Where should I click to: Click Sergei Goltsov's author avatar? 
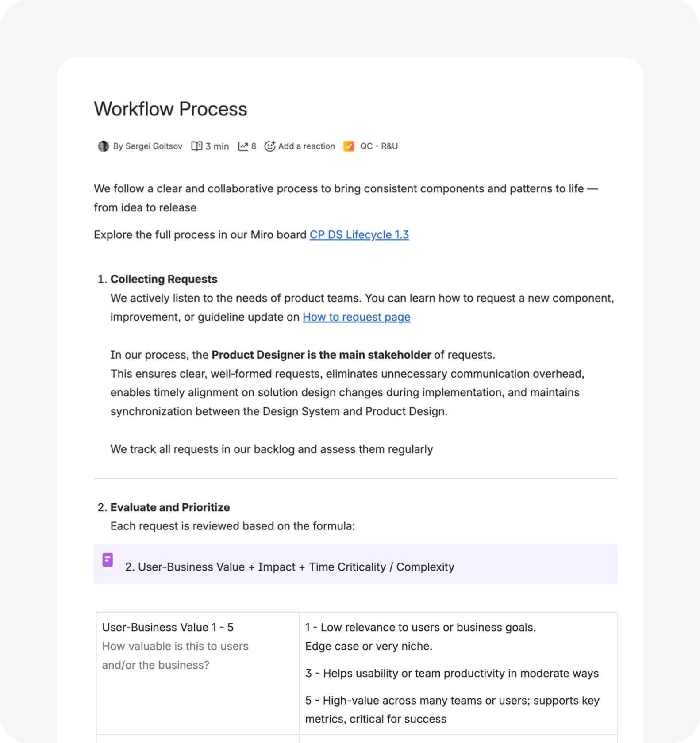(103, 146)
